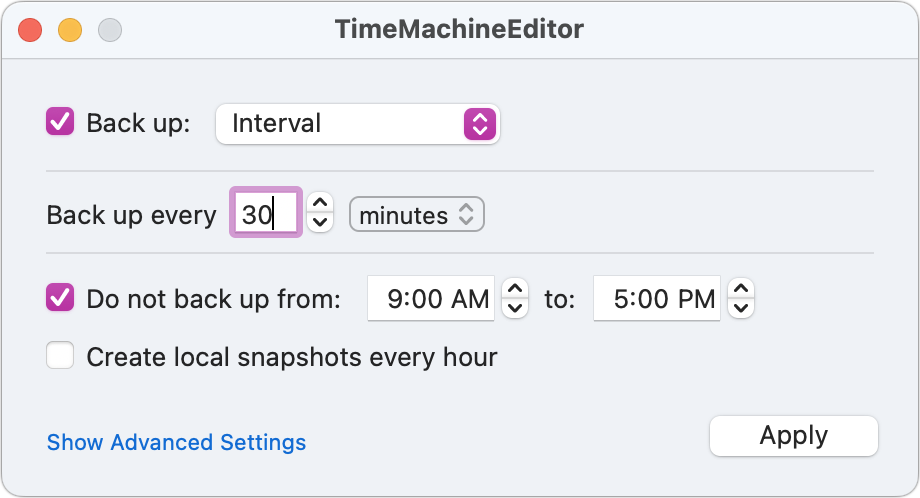
Task: Apply the backup settings
Action: [x=794, y=436]
